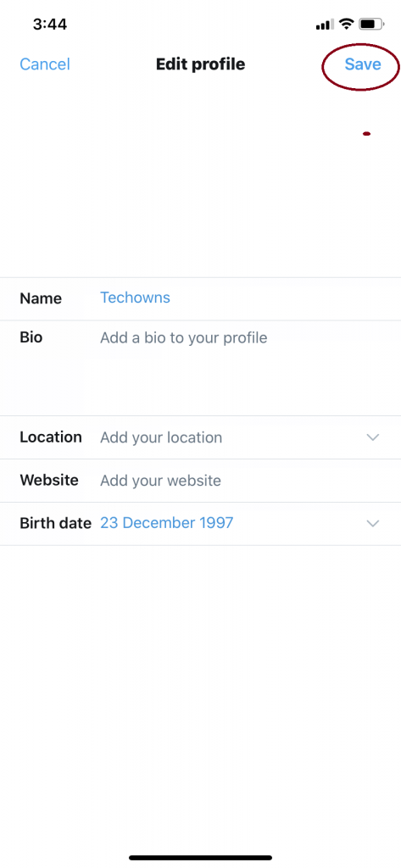Tap Cancel to discard profile edits
This screenshot has height=868, width=401.
pyautogui.click(x=45, y=64)
